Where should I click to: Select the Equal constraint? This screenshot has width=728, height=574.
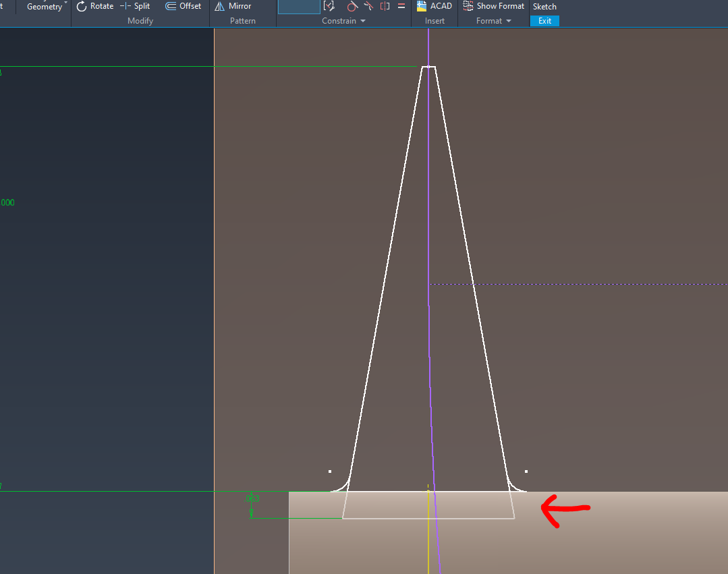(401, 6)
